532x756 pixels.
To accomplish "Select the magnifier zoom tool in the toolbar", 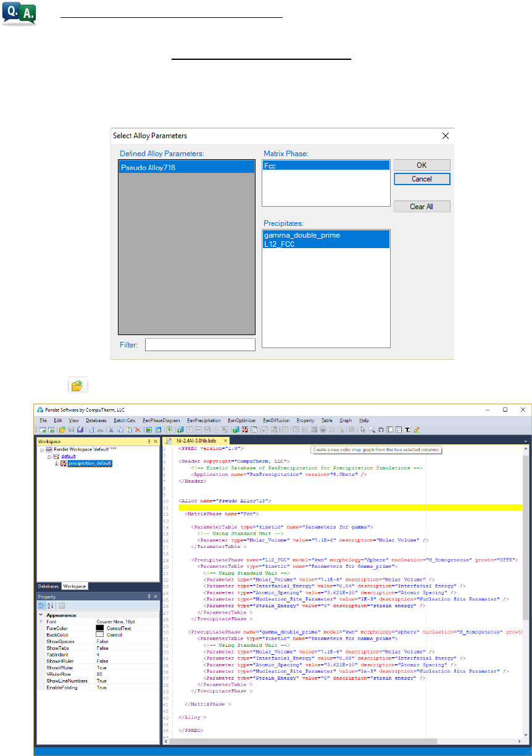I will point(372,429).
